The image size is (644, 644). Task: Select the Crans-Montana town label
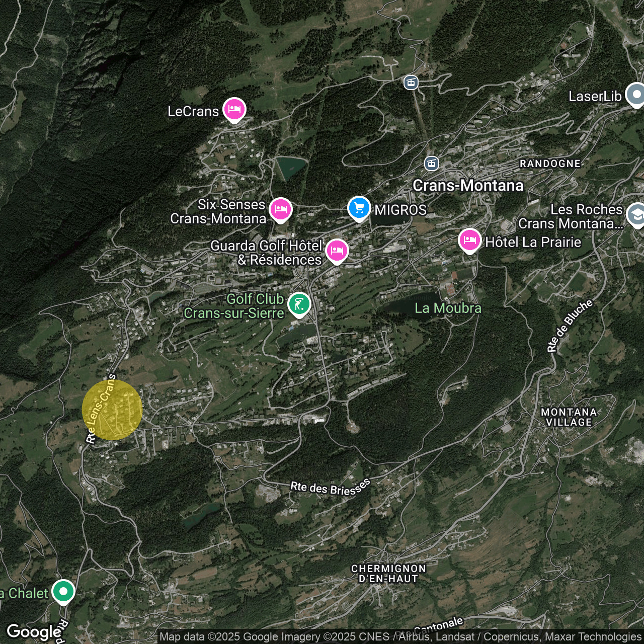click(468, 186)
